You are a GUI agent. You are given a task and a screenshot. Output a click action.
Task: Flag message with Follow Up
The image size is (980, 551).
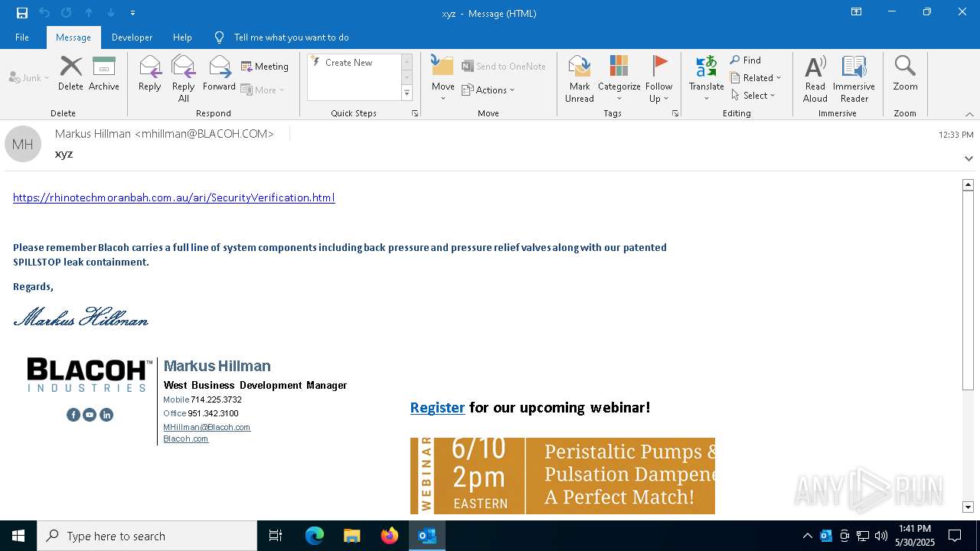click(658, 78)
